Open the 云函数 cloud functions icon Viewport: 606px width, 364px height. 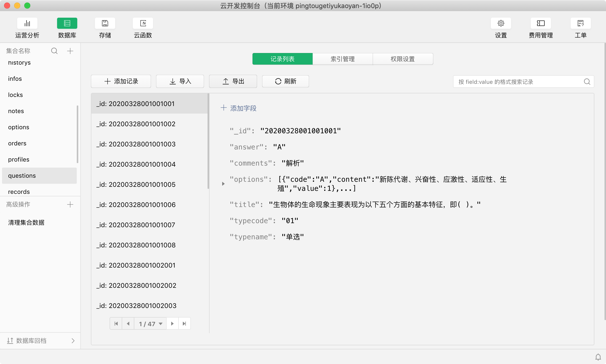(143, 23)
